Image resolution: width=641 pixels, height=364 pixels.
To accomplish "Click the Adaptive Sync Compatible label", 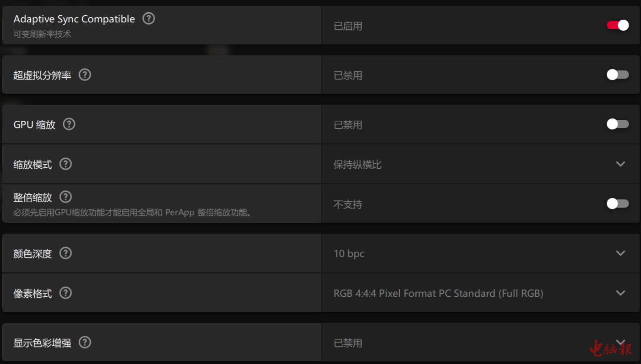I will 74,19.
